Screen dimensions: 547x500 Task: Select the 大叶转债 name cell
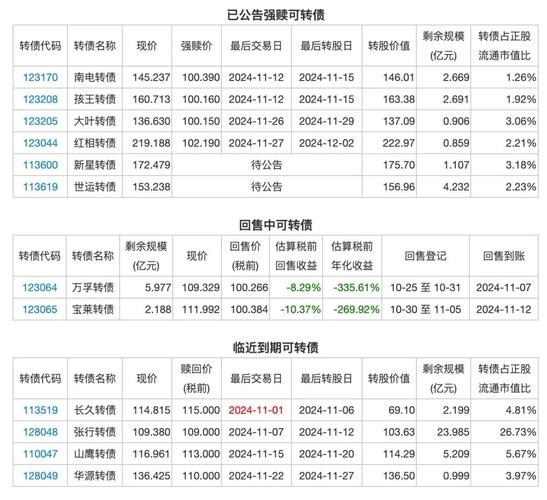coord(95,121)
